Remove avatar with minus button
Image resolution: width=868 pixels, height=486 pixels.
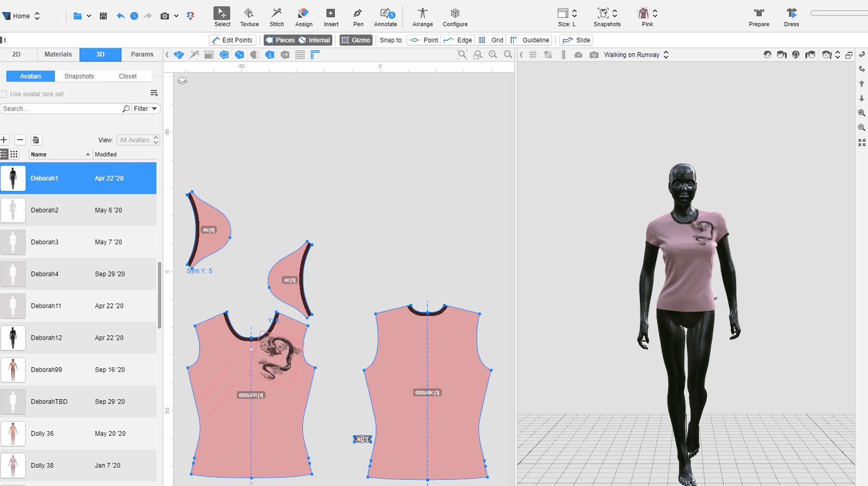[20, 140]
